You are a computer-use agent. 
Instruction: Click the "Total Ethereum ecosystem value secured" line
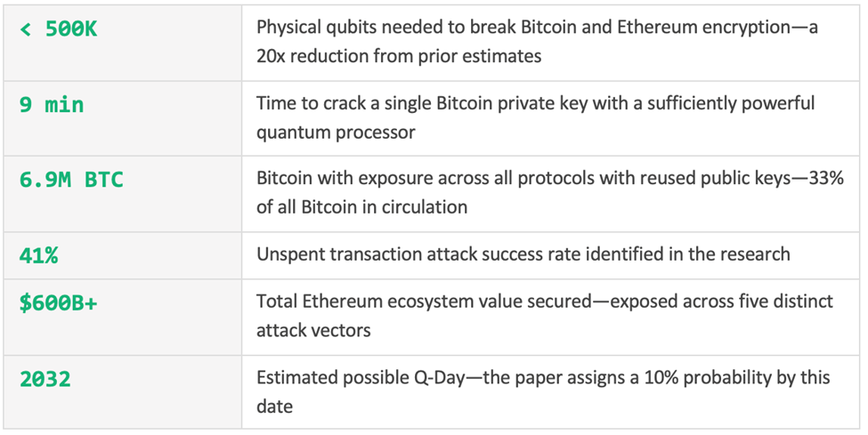coord(422,302)
